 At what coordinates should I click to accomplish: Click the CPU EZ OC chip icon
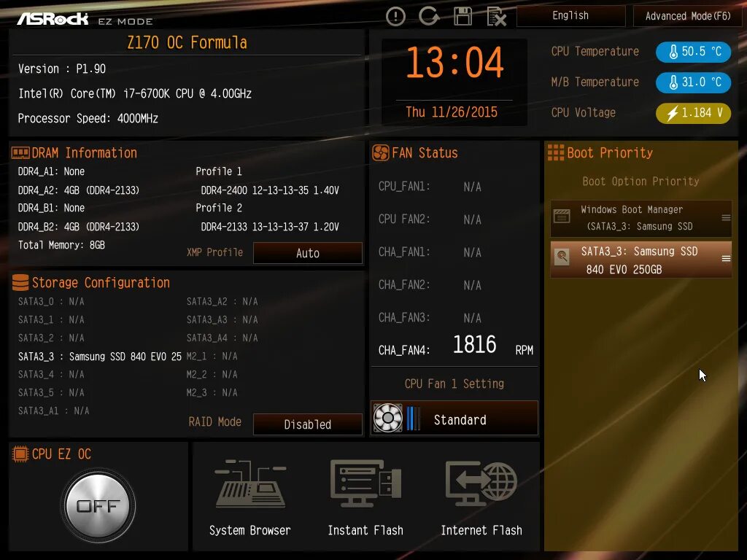pos(20,454)
